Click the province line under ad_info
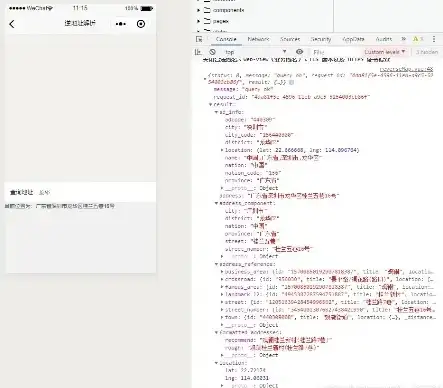443x388 pixels. (x=252, y=180)
